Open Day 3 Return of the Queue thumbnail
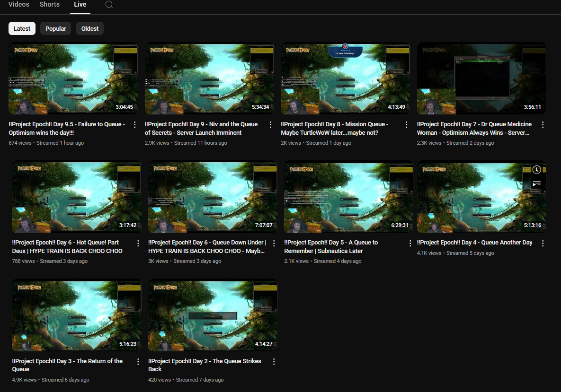 (77, 315)
